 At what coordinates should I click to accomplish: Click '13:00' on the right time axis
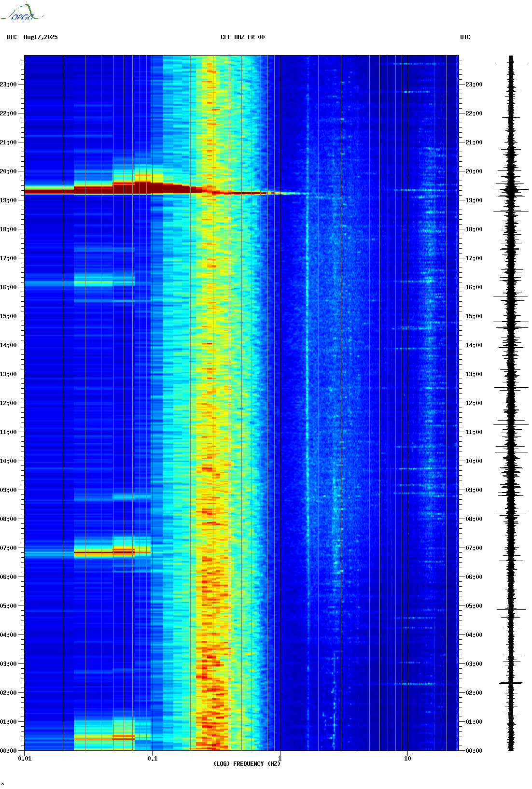tap(474, 374)
